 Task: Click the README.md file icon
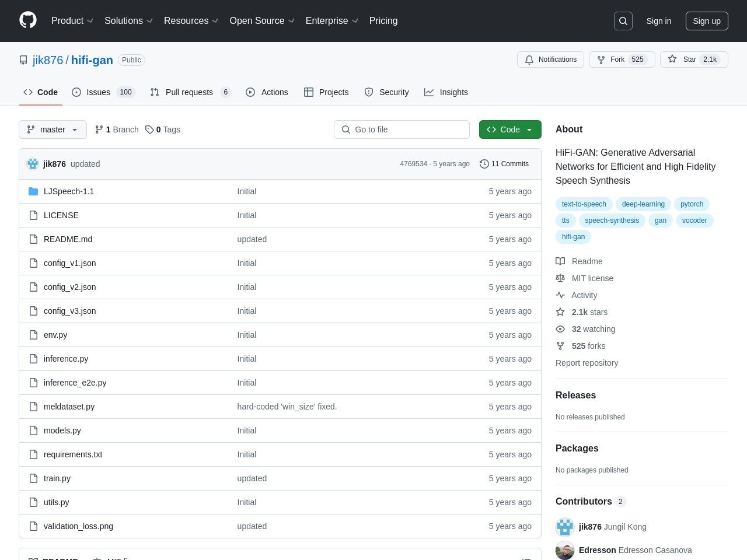click(33, 239)
